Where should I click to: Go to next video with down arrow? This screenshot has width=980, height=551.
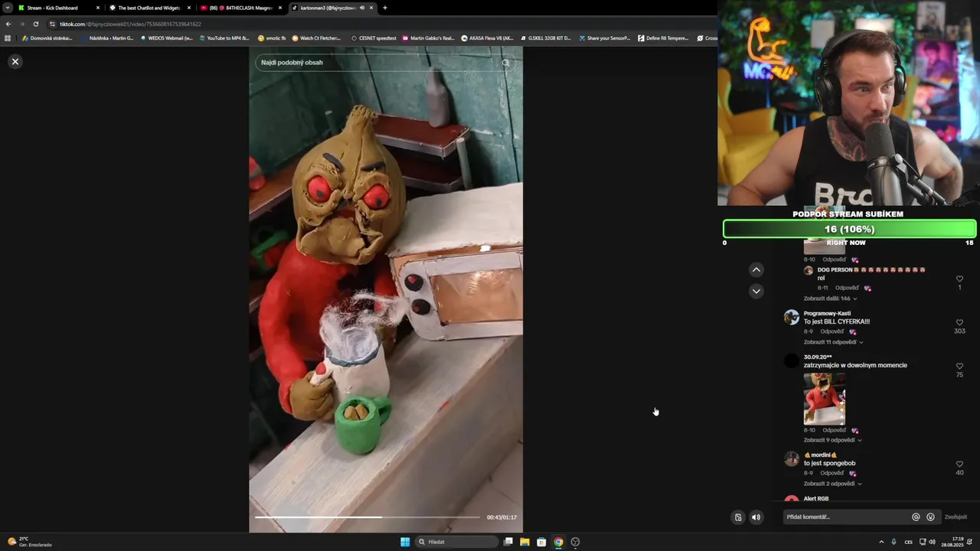[756, 291]
